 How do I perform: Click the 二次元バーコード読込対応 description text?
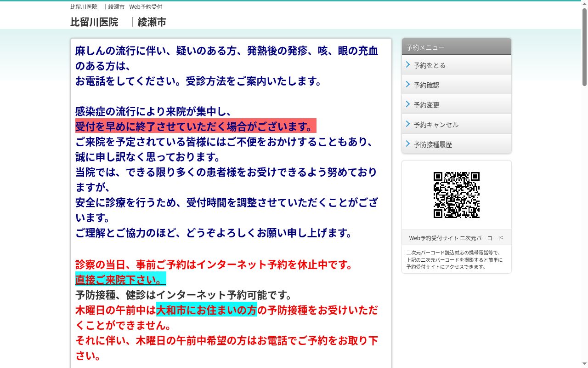454,259
